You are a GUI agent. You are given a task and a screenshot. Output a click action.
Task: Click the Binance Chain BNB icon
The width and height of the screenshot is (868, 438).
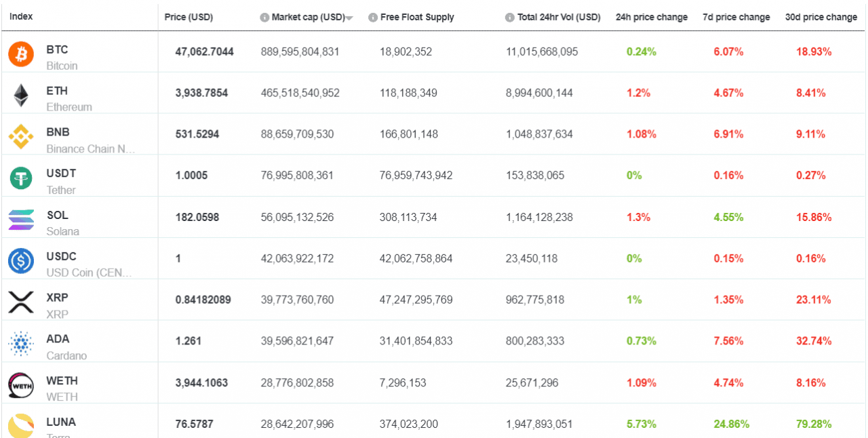20,134
